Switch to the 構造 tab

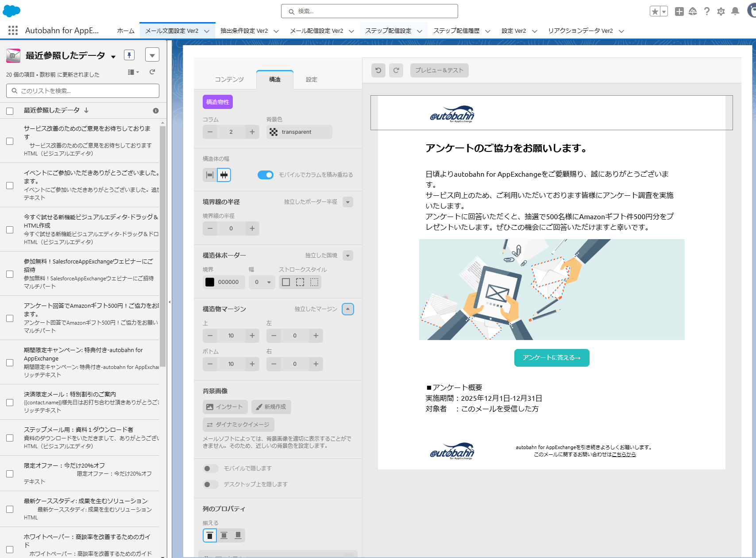coord(275,79)
